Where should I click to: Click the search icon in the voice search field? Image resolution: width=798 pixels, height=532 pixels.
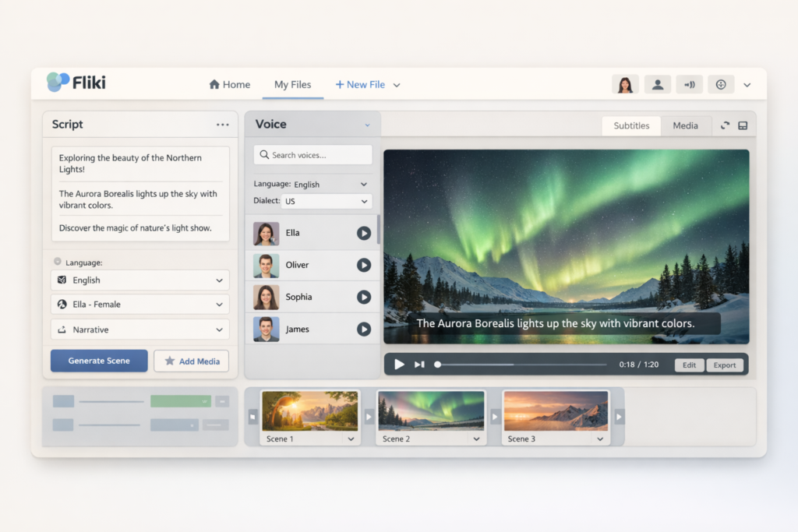pyautogui.click(x=263, y=155)
